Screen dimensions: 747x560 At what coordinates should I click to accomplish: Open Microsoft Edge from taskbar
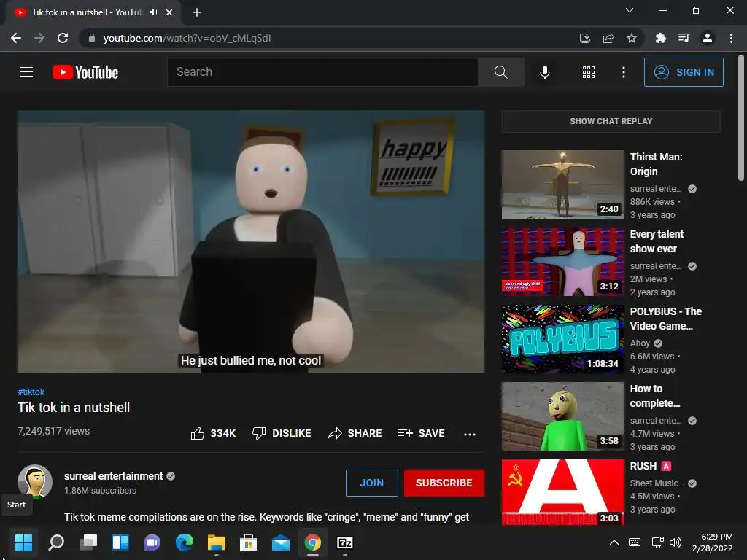click(x=185, y=542)
